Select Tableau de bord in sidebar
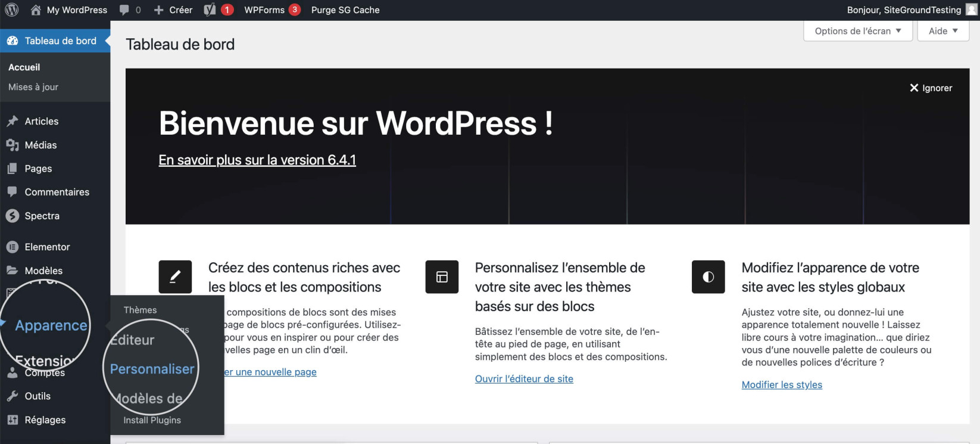The image size is (980, 444). 55,41
